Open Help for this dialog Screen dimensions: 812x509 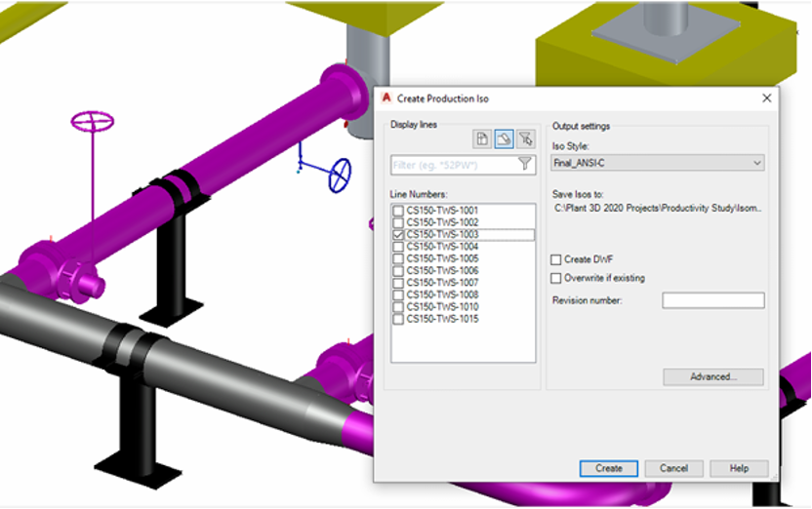pos(739,468)
